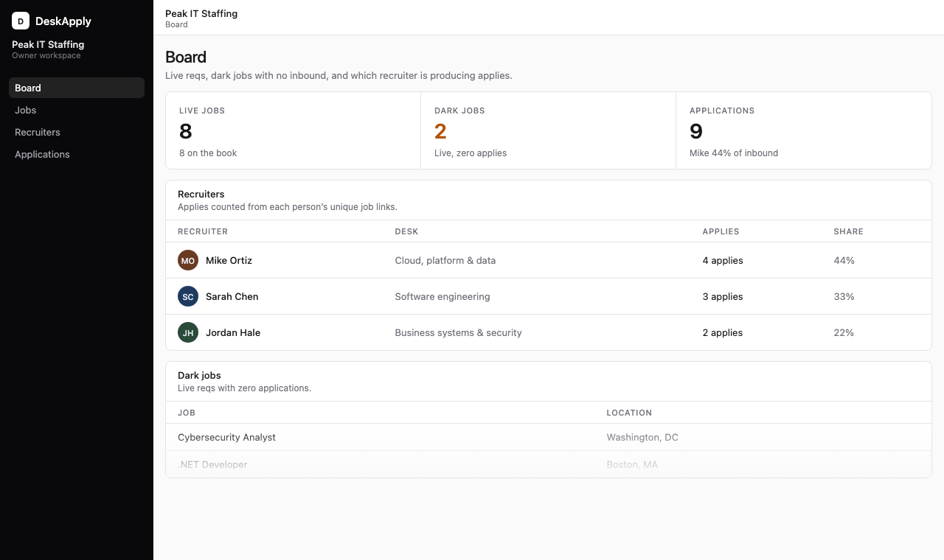Click the Desk column header
Screen dimensions: 944x560
point(406,231)
